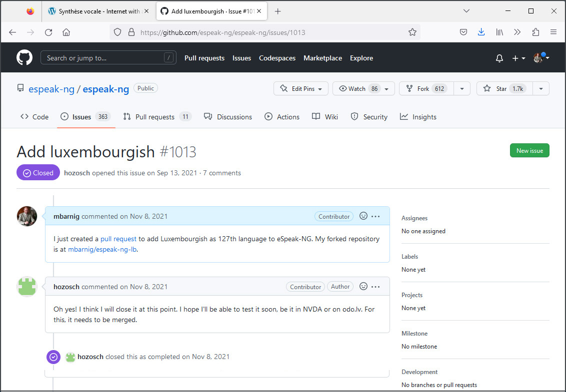
Task: Click hozosch's green identicon avatar
Action: 27,287
